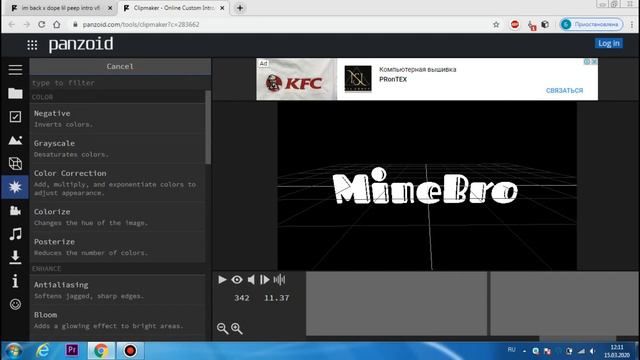The width and height of the screenshot is (640, 360).
Task: Reload the browser page
Action: pos(41,24)
